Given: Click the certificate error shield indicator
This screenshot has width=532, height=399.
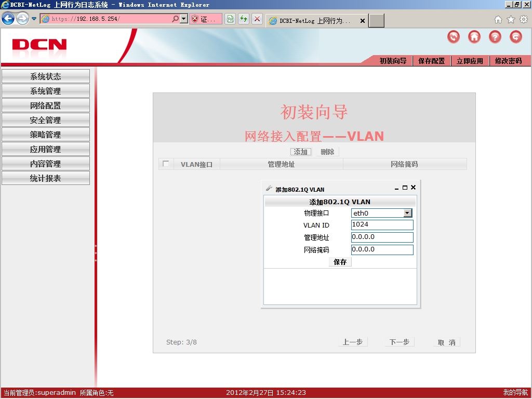Looking at the screenshot, I should (206, 19).
